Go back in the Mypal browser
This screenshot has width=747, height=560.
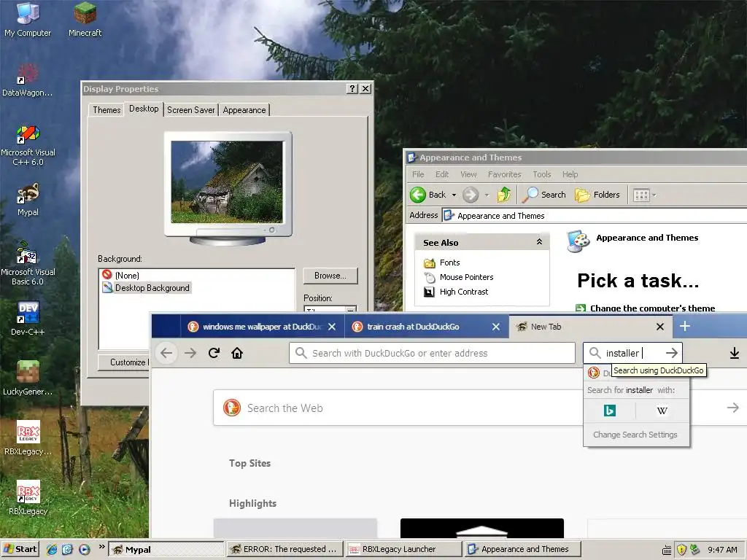(166, 353)
